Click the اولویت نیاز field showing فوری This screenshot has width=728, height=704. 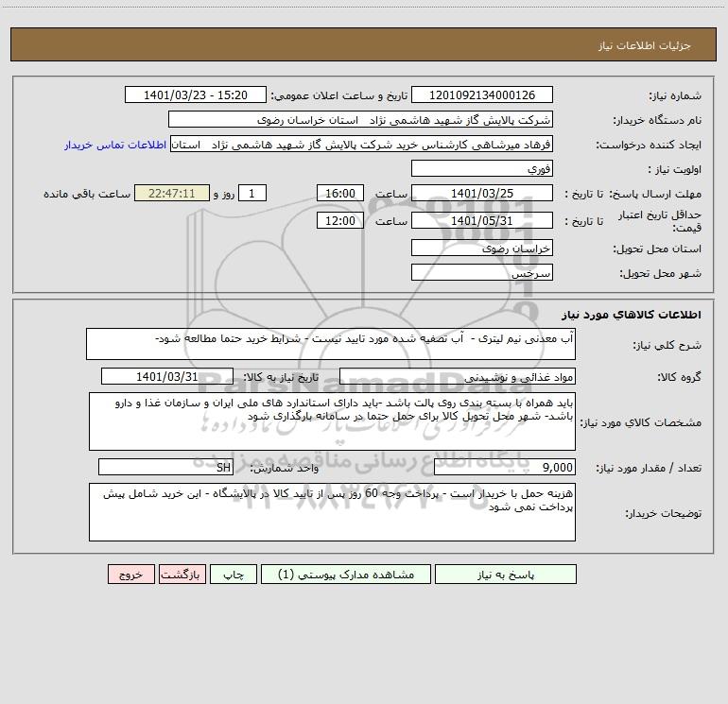(482, 168)
